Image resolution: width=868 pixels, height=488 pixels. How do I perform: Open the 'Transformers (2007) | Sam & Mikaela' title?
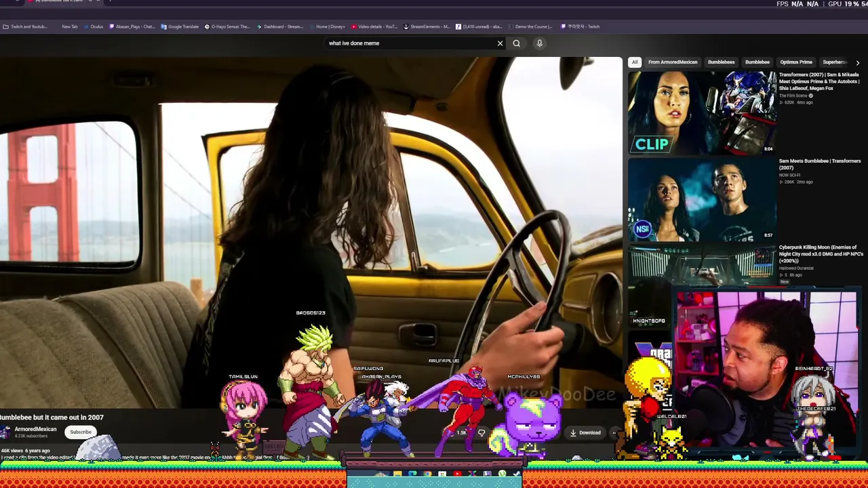pyautogui.click(x=819, y=81)
